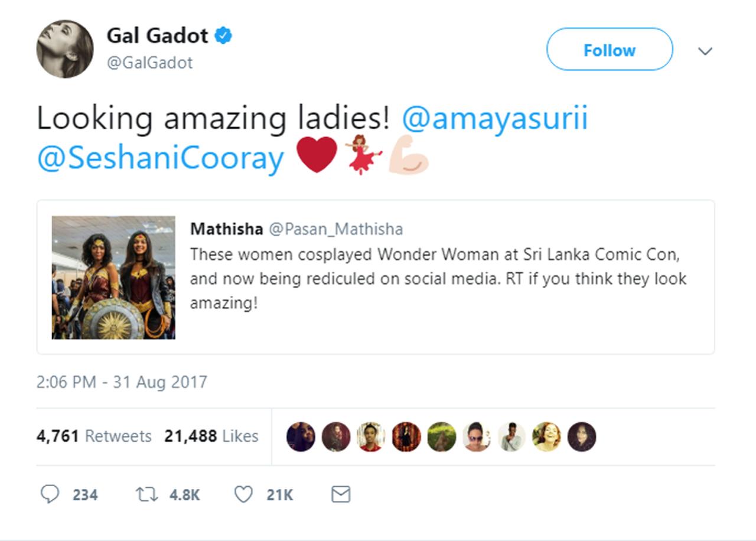Click the first liker avatar
The height and width of the screenshot is (541, 756).
click(x=301, y=437)
